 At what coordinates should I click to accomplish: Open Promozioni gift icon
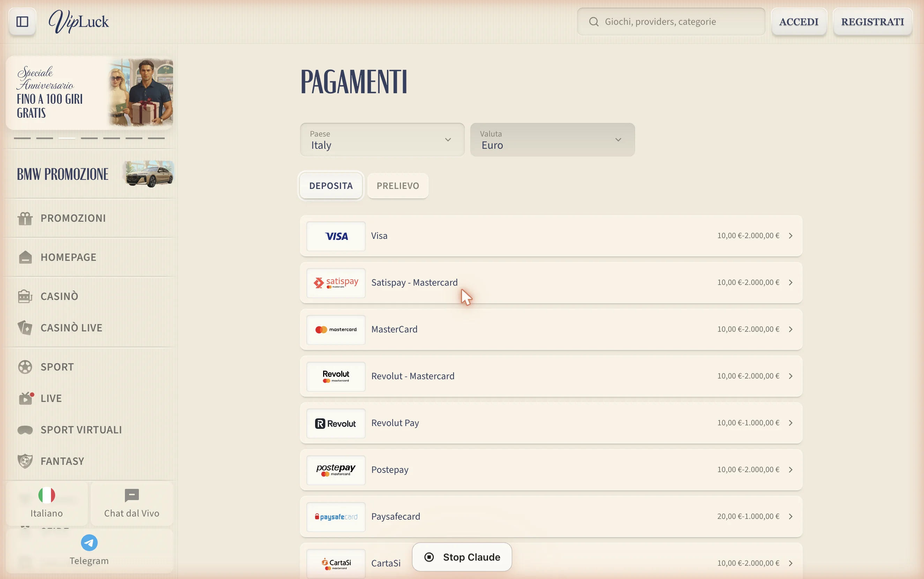(x=25, y=218)
